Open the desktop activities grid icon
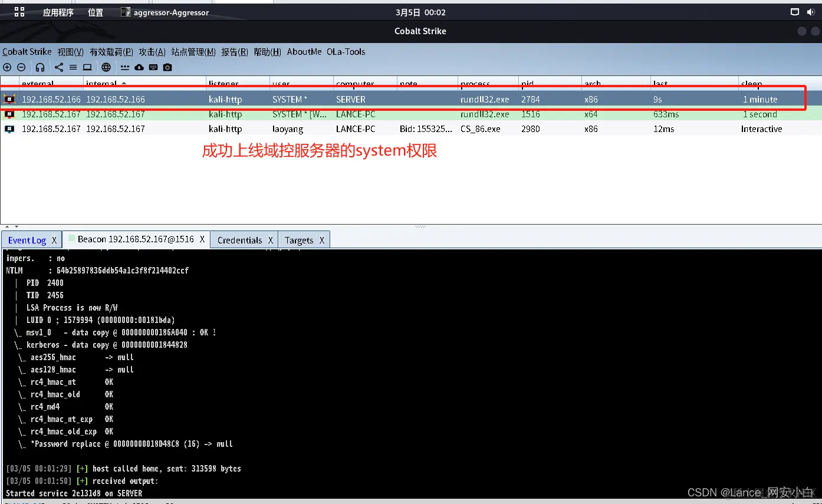The image size is (822, 504). 19,12
